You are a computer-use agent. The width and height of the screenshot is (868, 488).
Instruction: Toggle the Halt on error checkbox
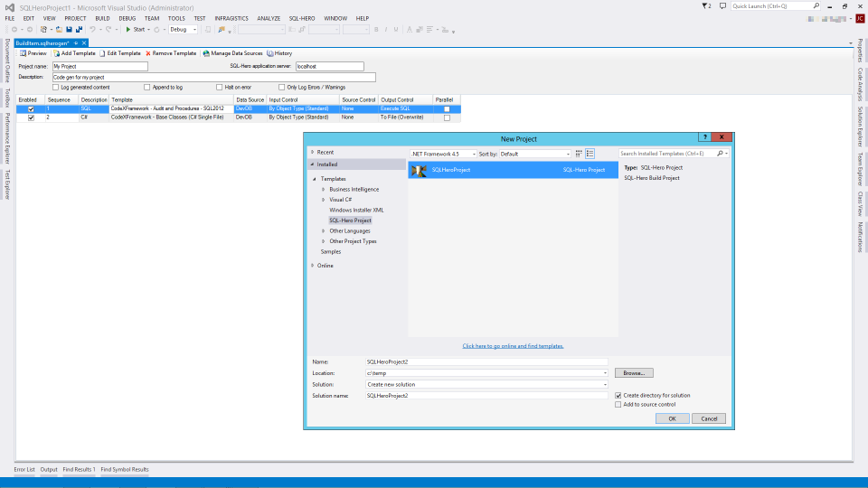click(218, 87)
